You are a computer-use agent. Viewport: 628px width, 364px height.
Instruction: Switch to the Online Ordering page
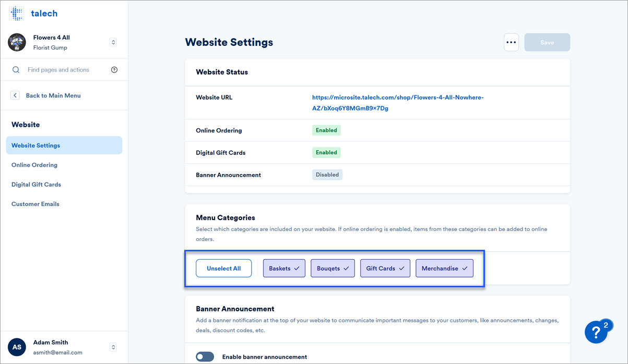coord(34,165)
